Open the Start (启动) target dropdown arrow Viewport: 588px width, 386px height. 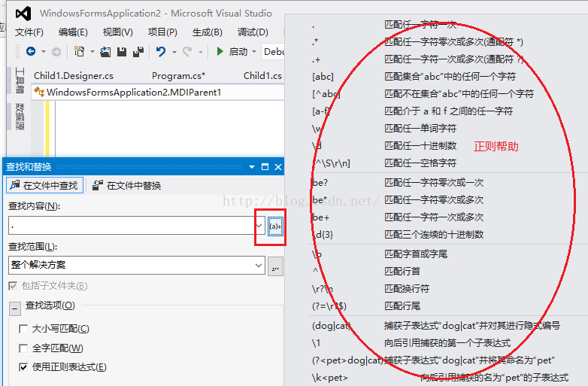coord(254,52)
